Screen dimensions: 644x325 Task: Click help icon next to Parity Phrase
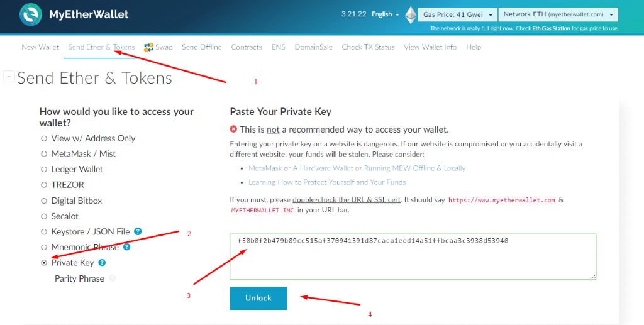[x=113, y=278]
